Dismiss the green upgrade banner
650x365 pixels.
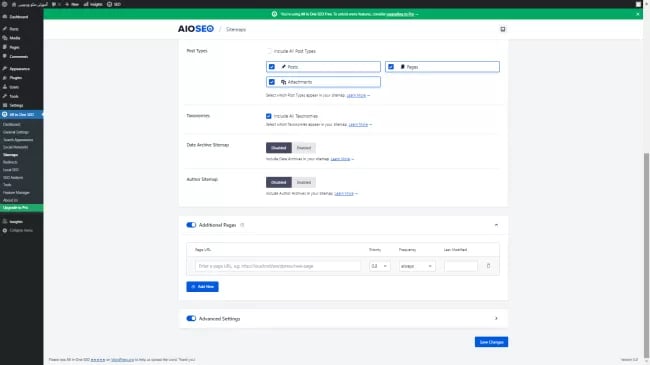click(638, 14)
